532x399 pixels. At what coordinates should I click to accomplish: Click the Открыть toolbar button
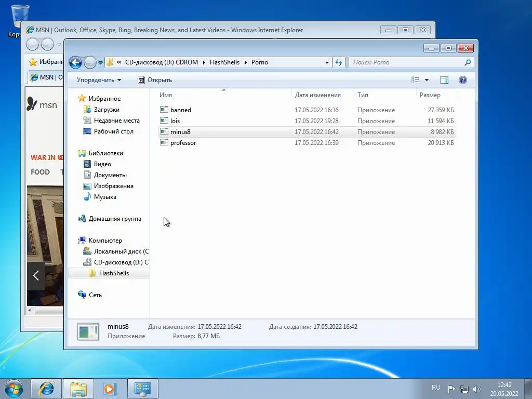(x=155, y=80)
